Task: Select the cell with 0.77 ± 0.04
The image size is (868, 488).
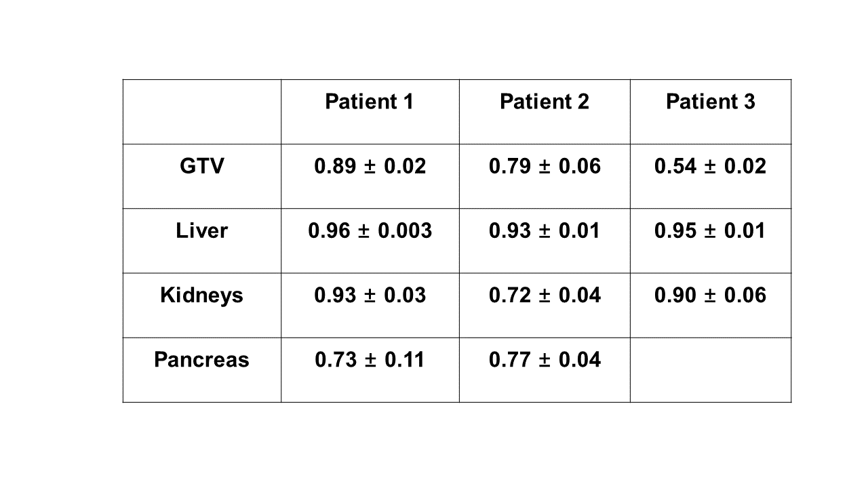Action: (544, 359)
